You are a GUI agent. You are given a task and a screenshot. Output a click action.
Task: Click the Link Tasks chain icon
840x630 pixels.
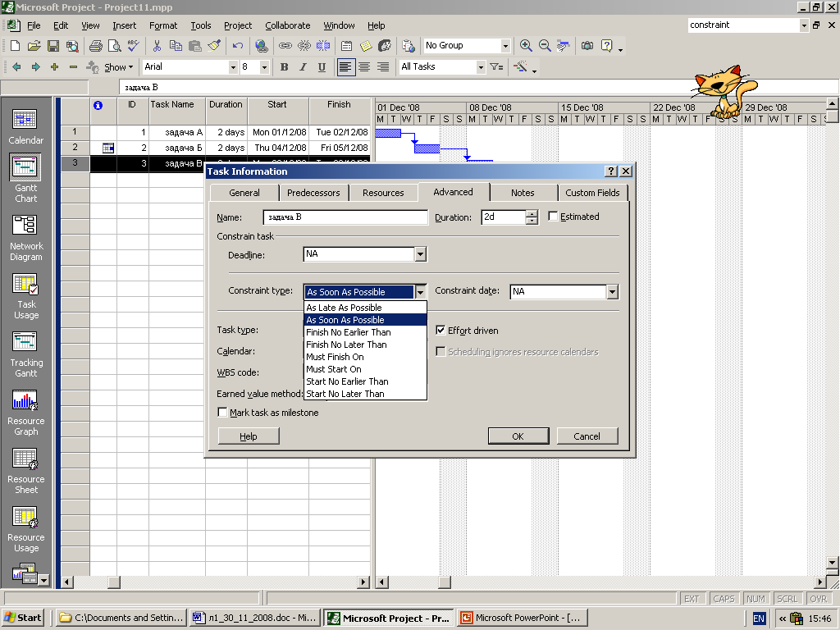click(x=285, y=46)
